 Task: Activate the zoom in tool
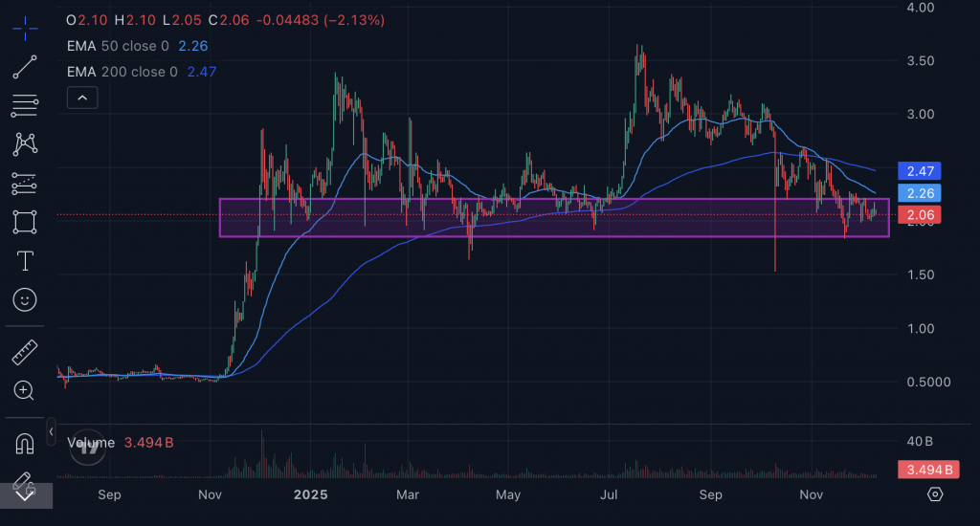pos(25,390)
